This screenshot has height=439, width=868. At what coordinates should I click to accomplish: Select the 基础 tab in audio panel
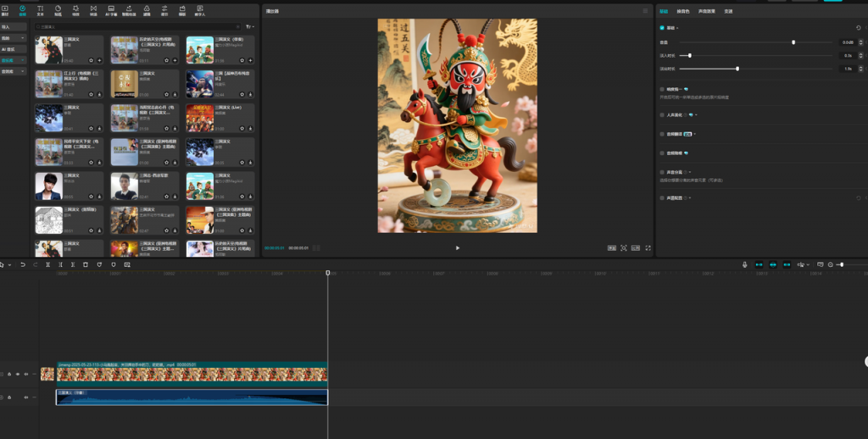point(664,11)
